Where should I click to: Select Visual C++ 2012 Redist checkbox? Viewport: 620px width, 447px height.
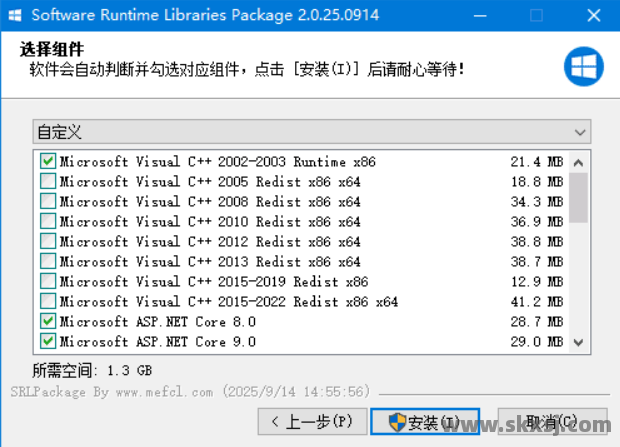coord(48,241)
